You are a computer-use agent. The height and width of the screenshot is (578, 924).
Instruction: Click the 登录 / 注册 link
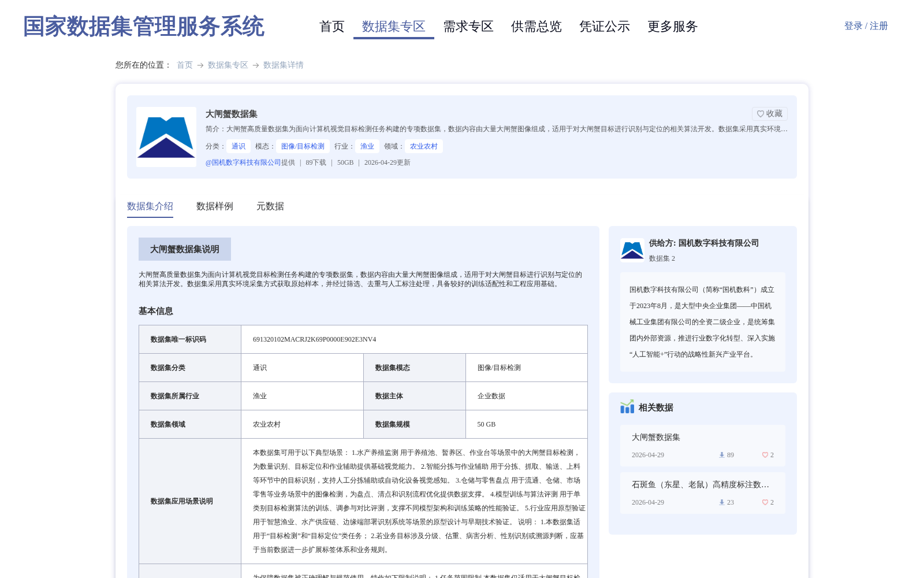[x=866, y=26]
